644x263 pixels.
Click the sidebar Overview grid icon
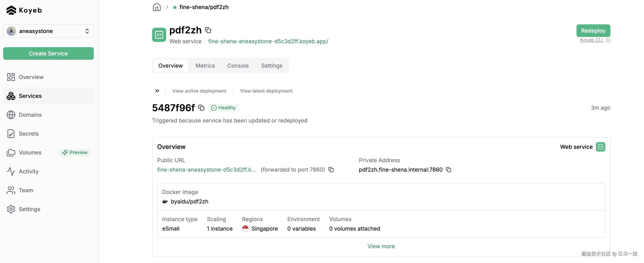tap(11, 77)
